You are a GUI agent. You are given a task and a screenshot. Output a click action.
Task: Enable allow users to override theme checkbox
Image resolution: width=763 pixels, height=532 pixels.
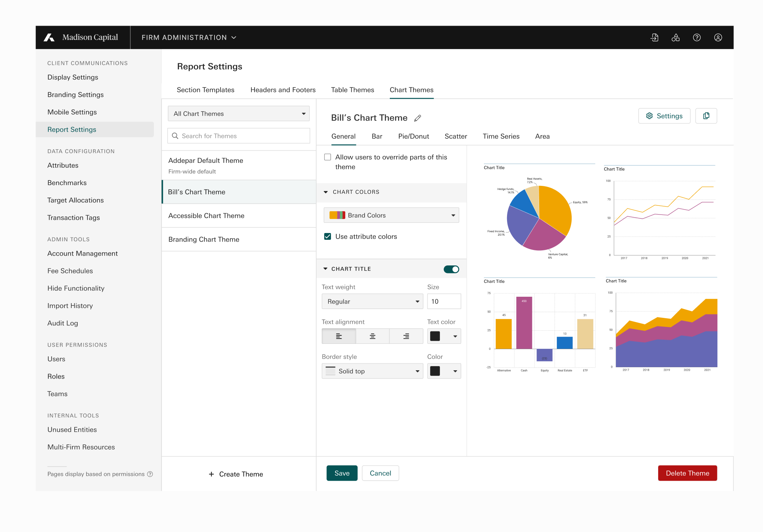[x=328, y=157]
